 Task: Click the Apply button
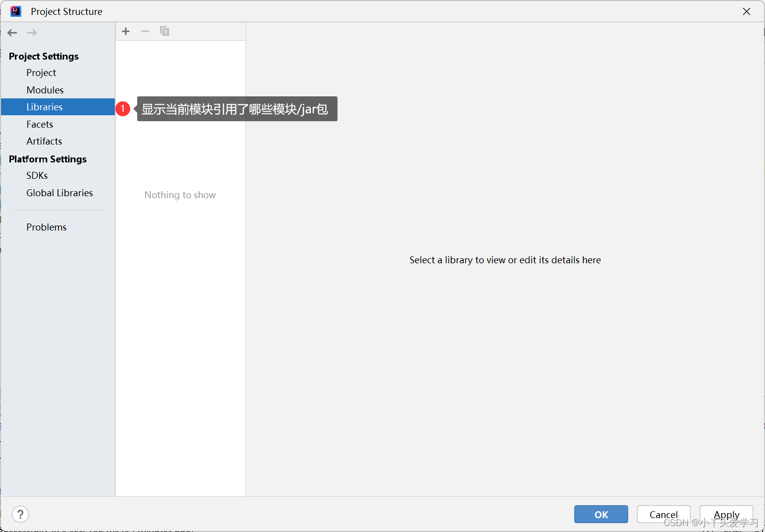(x=726, y=514)
